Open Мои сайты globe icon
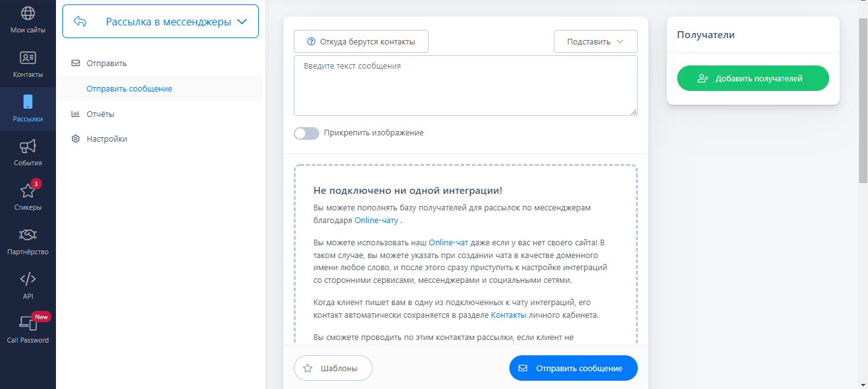The width and height of the screenshot is (868, 389). (x=28, y=13)
